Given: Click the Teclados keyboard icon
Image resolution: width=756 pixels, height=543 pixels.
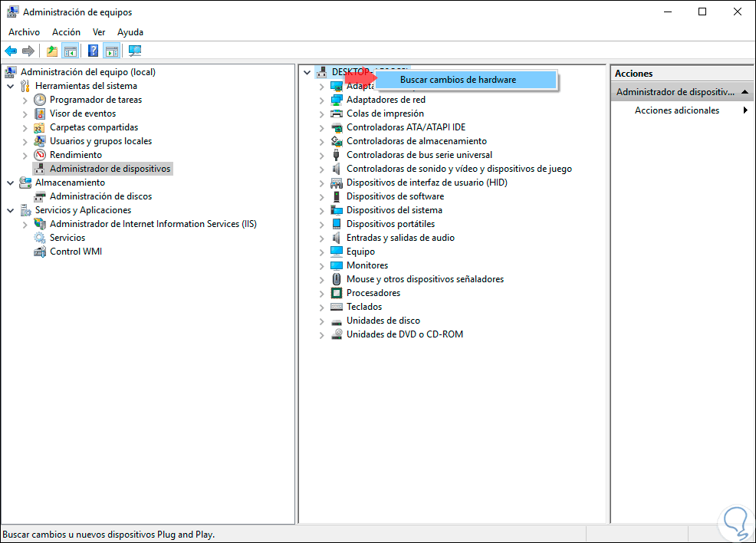Looking at the screenshot, I should (x=337, y=307).
